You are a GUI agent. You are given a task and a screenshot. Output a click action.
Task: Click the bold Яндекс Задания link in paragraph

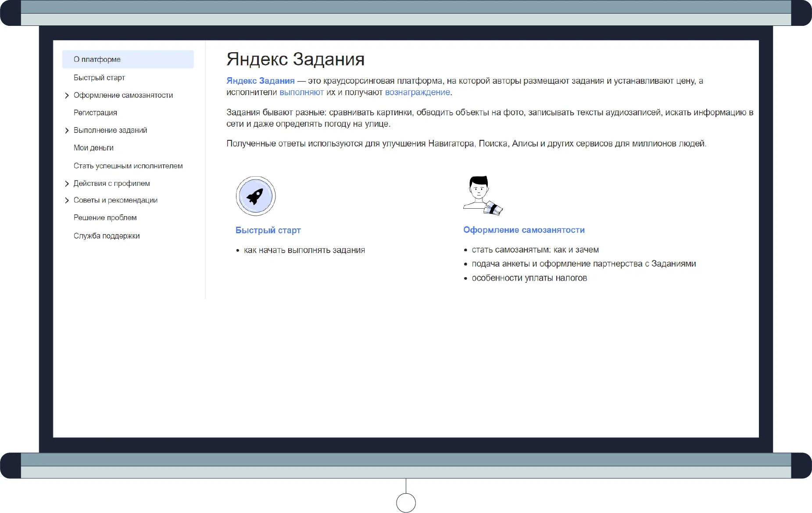(x=261, y=81)
